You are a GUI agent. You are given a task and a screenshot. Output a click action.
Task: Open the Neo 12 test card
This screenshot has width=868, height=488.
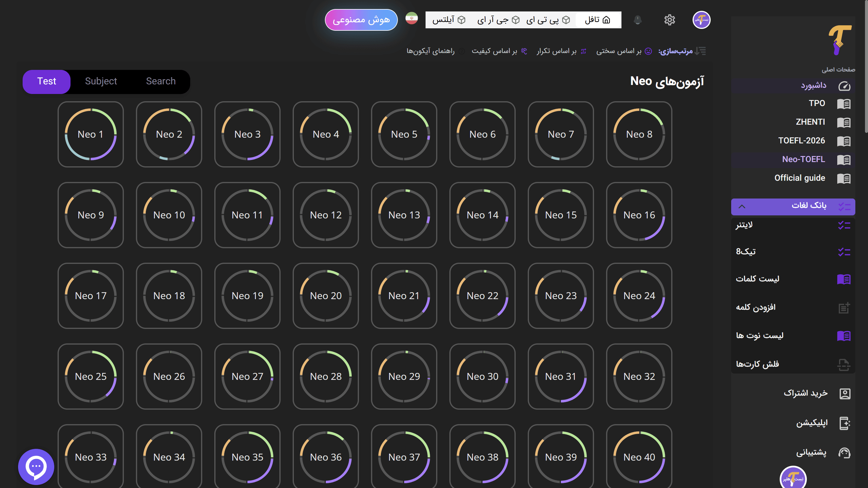(325, 215)
